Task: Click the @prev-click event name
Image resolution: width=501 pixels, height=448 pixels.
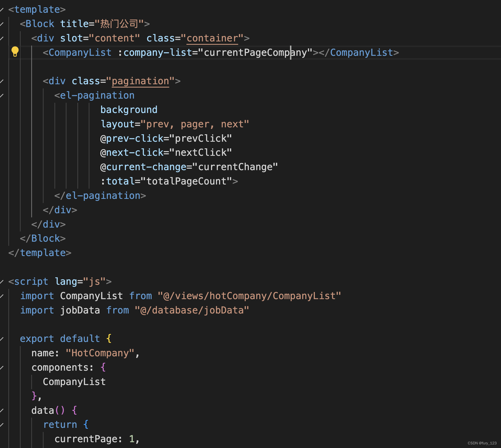Action: [x=132, y=138]
